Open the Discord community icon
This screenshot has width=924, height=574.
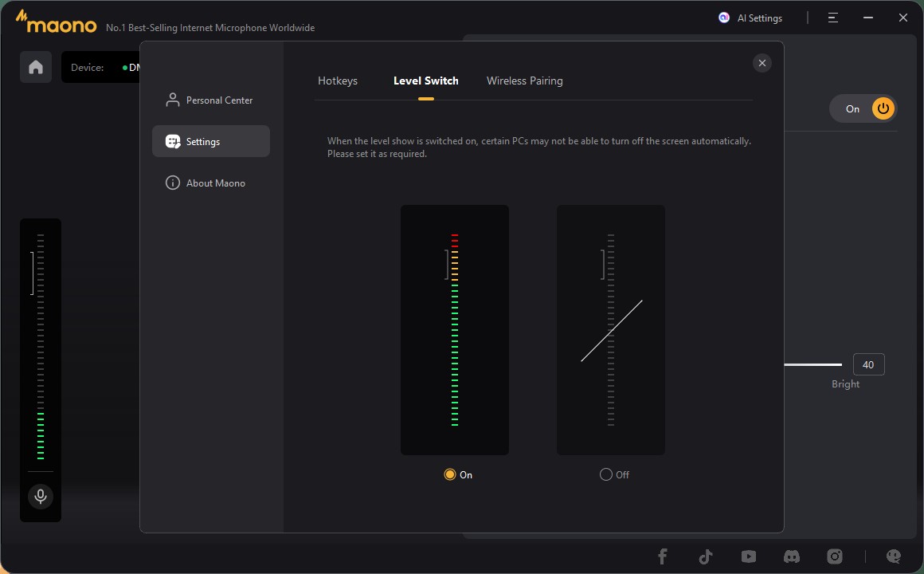(x=791, y=556)
